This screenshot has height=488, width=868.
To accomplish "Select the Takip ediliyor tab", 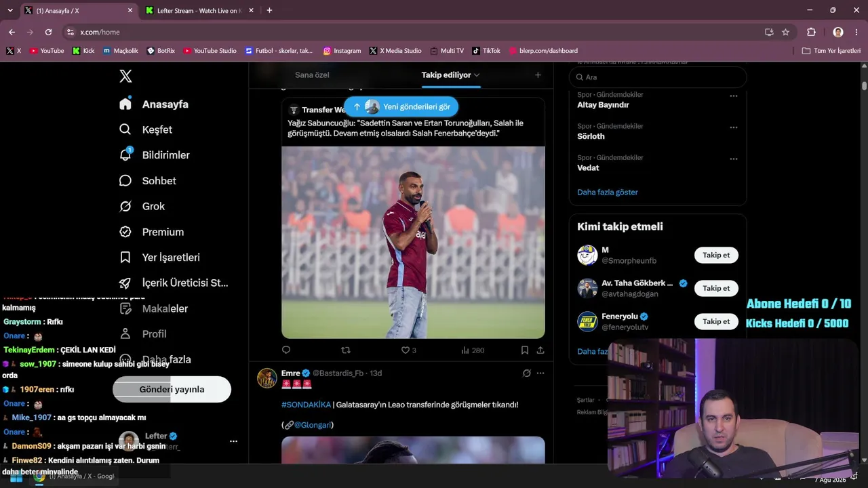I will pyautogui.click(x=451, y=75).
